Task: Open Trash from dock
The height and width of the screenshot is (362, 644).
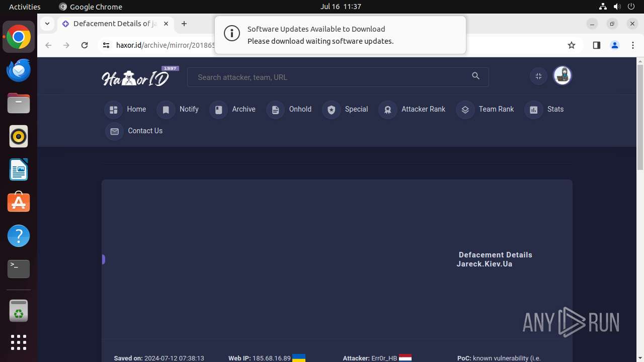Action: (x=19, y=311)
